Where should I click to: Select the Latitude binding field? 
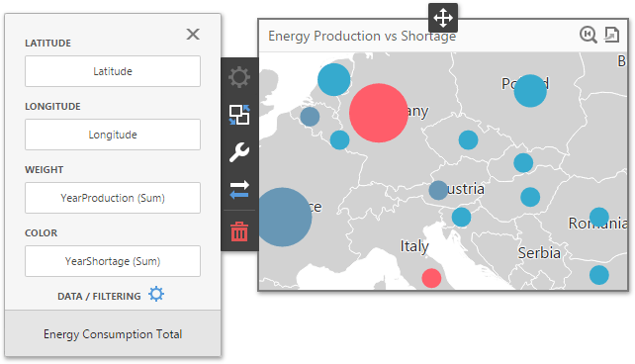point(113,71)
